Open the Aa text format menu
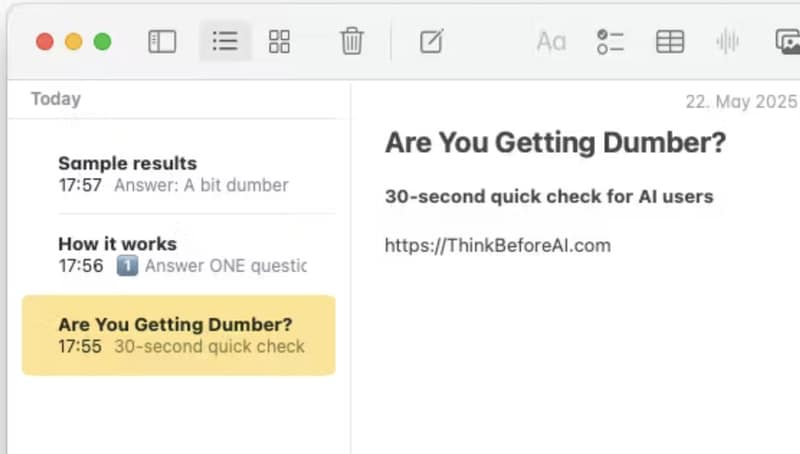This screenshot has width=800, height=454. pyautogui.click(x=551, y=41)
